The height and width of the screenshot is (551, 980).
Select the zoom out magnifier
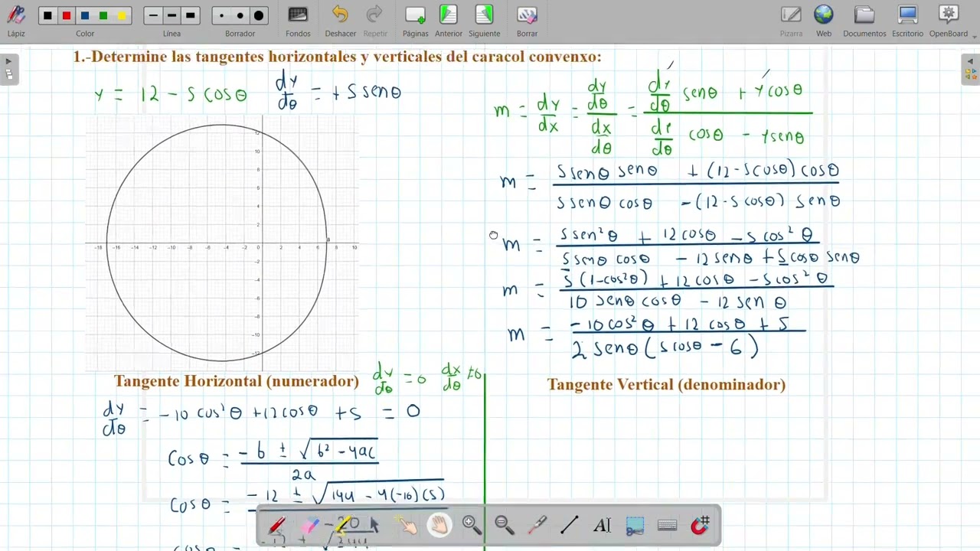[x=505, y=525]
